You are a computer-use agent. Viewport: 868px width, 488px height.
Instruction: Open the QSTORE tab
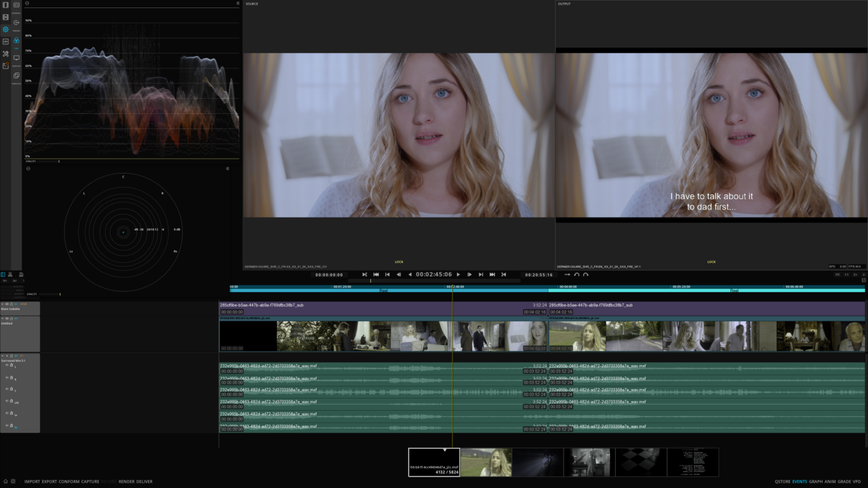pyautogui.click(x=783, y=481)
